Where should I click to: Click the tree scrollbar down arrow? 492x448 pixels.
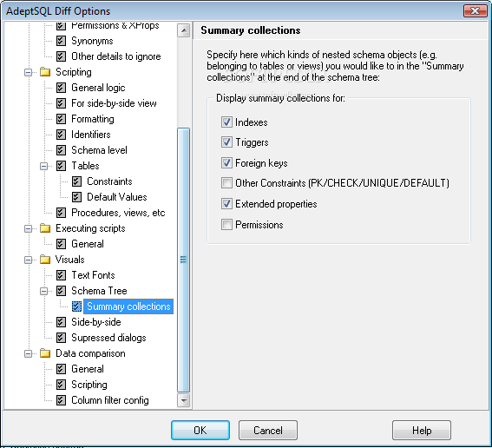click(x=184, y=400)
